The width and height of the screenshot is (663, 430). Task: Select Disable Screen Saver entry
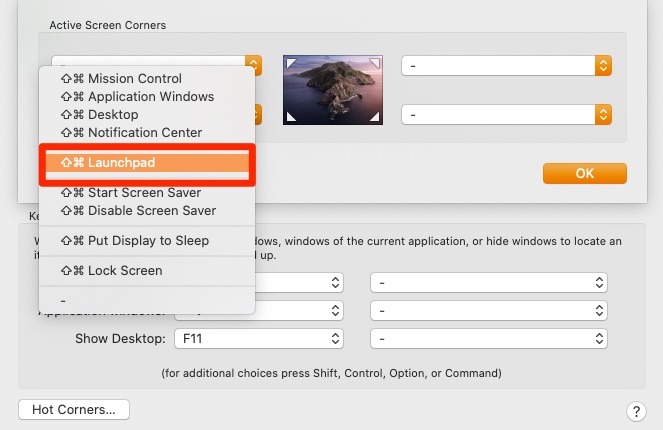(147, 211)
